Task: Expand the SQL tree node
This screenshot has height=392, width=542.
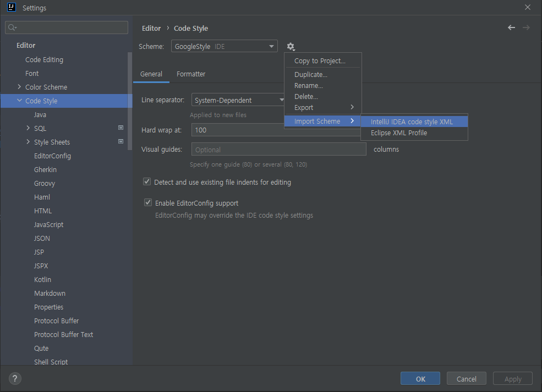Action: tap(28, 128)
